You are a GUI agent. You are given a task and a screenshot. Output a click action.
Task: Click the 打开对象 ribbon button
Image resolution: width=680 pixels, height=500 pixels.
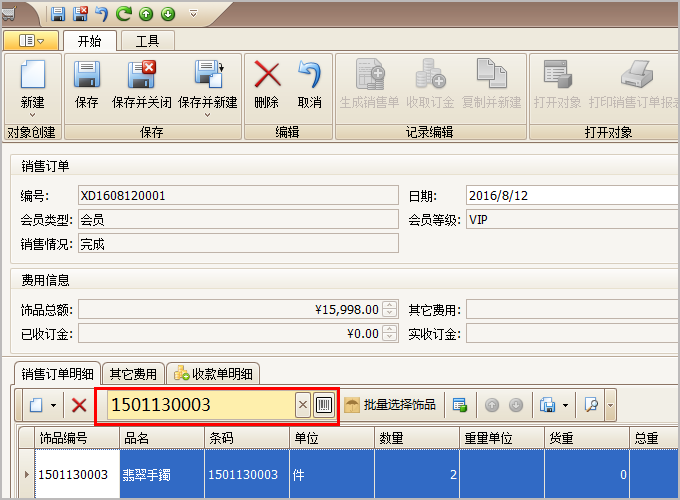pos(557,85)
